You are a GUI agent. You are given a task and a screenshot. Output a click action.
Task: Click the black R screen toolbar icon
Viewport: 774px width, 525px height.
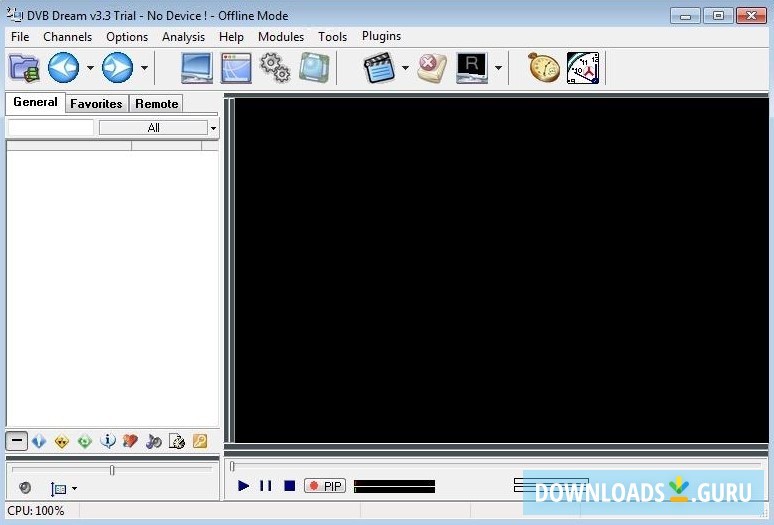point(471,68)
